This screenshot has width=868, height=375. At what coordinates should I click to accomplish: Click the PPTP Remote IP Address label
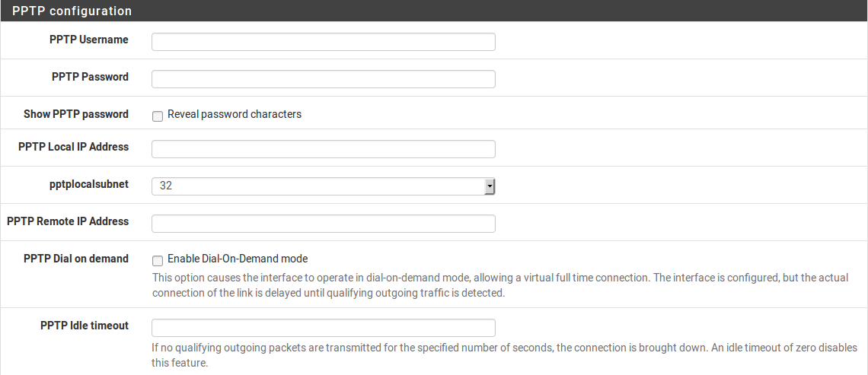(68, 221)
